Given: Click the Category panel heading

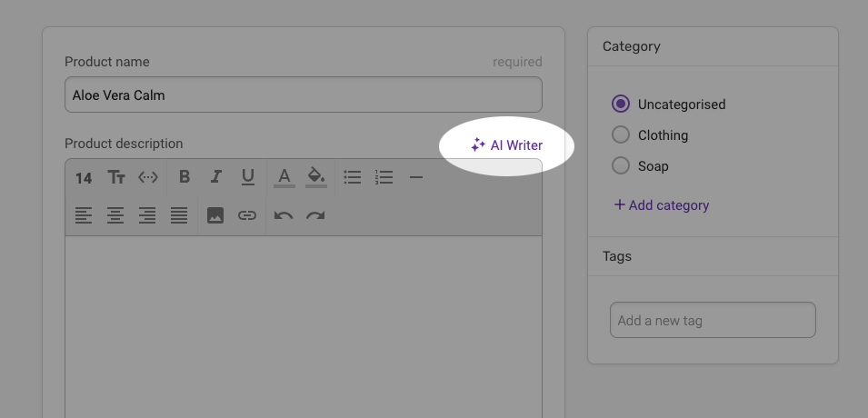Looking at the screenshot, I should coord(631,46).
